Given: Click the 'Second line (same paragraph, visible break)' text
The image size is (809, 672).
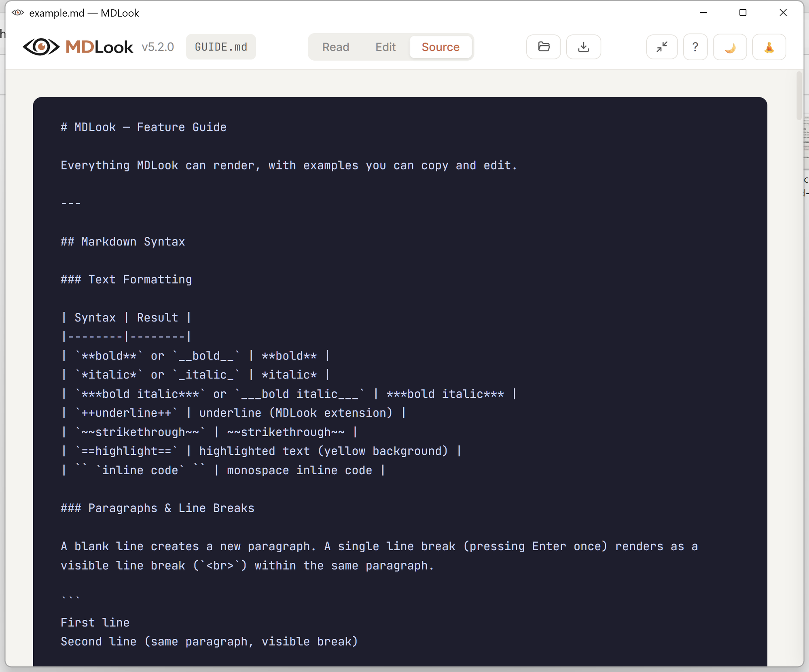Looking at the screenshot, I should tap(209, 642).
